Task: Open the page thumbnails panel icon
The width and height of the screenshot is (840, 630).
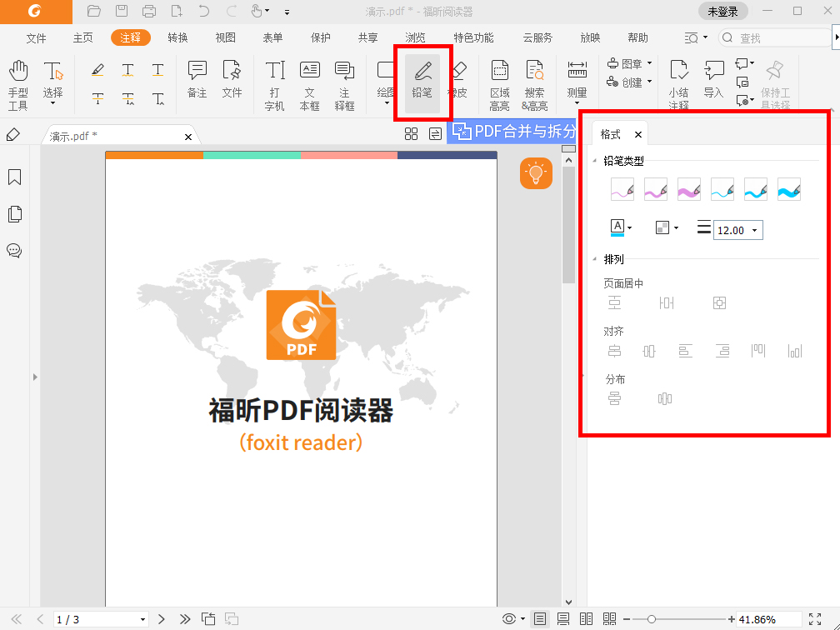Action: coord(14,214)
